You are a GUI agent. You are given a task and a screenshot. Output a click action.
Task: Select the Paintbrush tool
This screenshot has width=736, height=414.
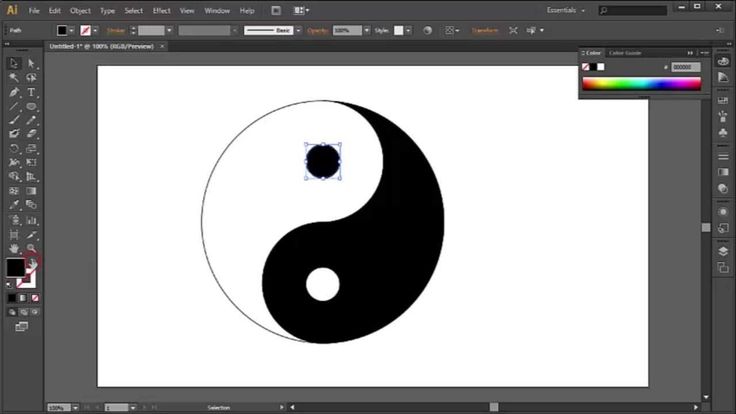[x=14, y=120]
